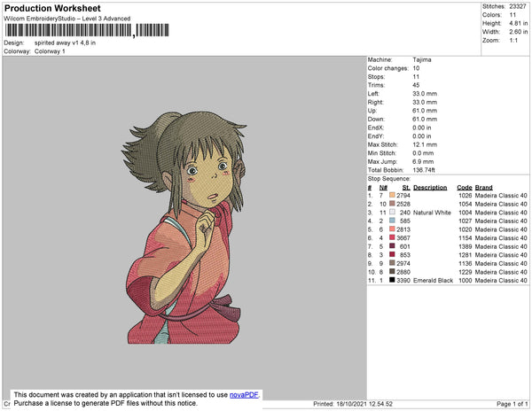Click the Code column header
532x411 pixels.
[x=464, y=188]
